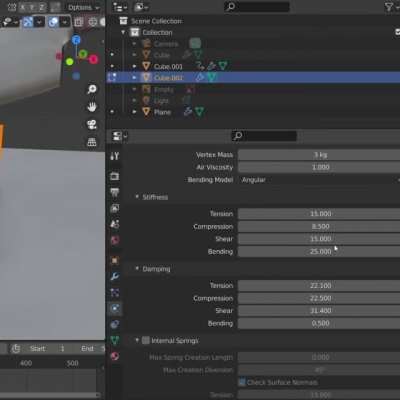
Task: Expand the Cube.001 tree item
Action: (x=134, y=66)
